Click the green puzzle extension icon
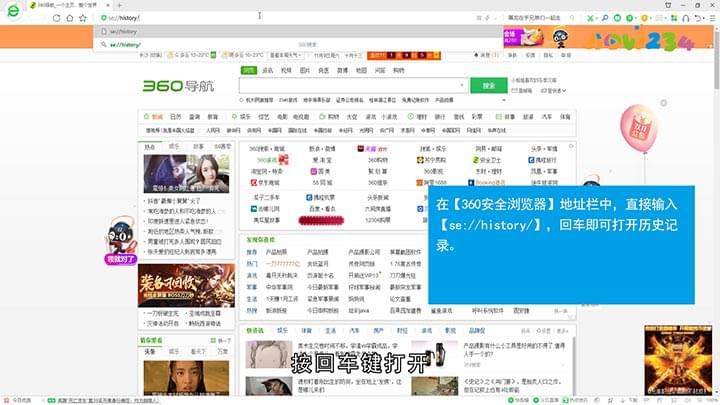The width and height of the screenshot is (720, 405). 674,18
